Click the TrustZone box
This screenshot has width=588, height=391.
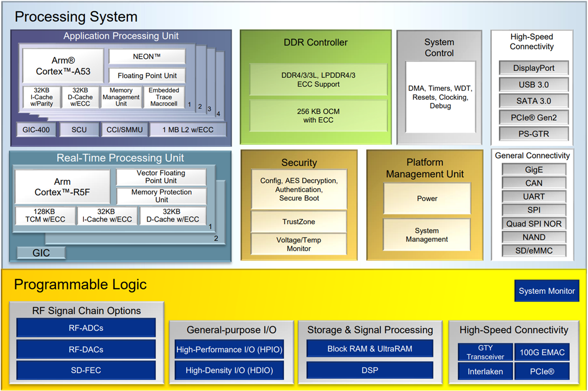[299, 222]
